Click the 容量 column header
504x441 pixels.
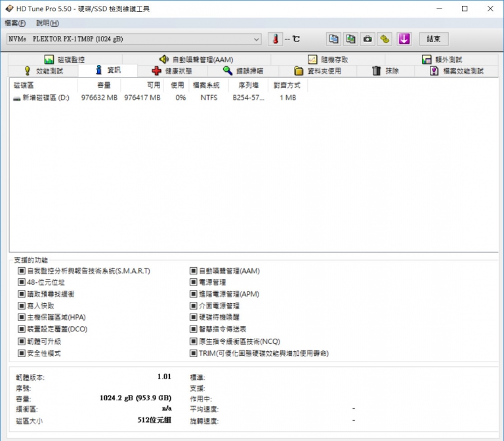(99, 85)
